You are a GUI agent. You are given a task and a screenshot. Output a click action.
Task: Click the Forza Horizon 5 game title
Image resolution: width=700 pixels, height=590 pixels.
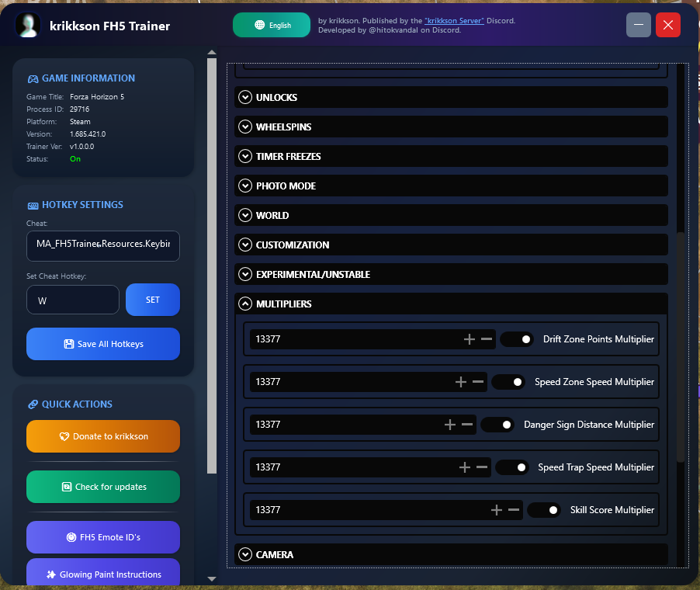point(97,97)
